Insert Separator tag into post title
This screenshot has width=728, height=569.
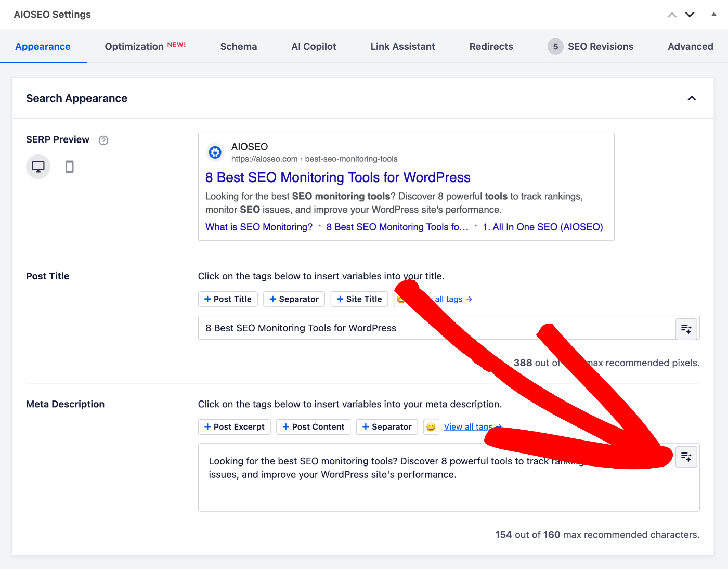pyautogui.click(x=294, y=299)
